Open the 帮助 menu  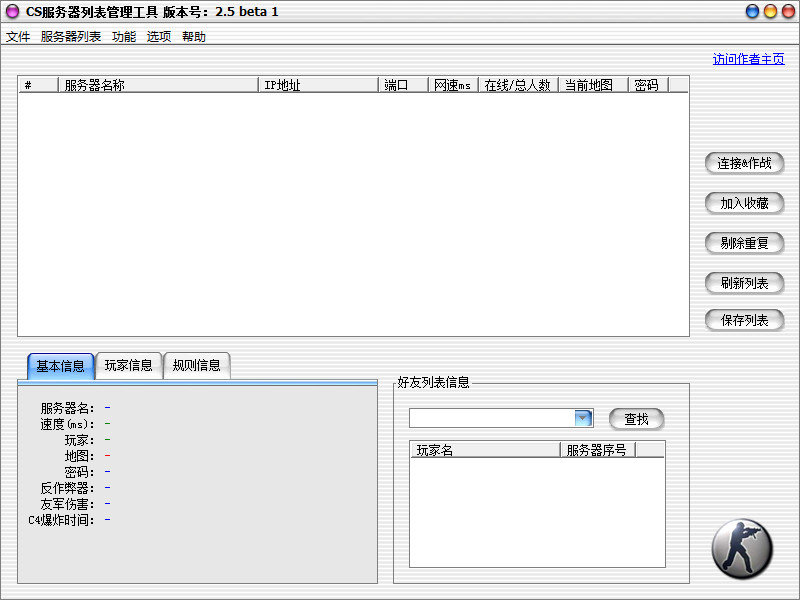tap(194, 36)
